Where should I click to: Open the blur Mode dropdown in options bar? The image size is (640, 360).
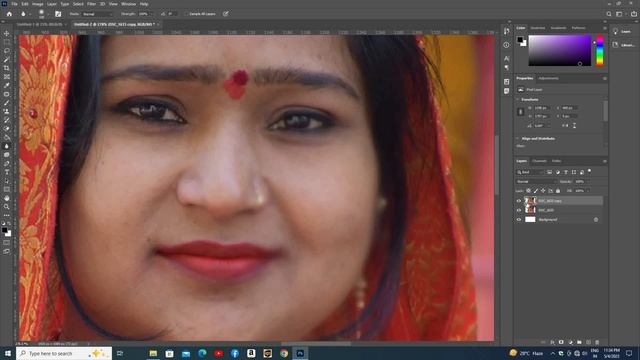coord(97,14)
